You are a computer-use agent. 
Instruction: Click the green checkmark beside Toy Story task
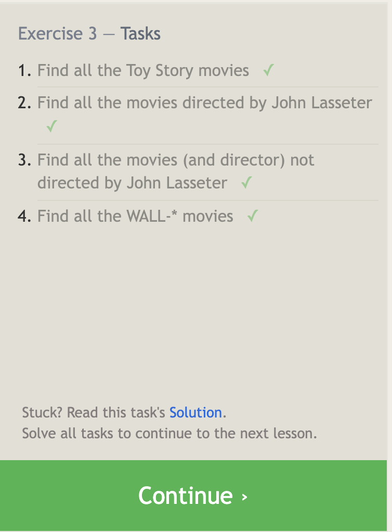268,70
